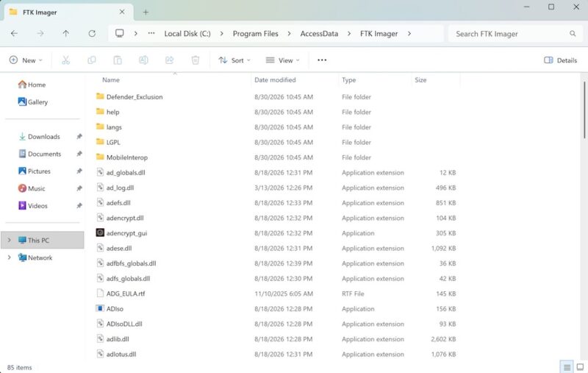Open the View dropdown

pos(283,60)
